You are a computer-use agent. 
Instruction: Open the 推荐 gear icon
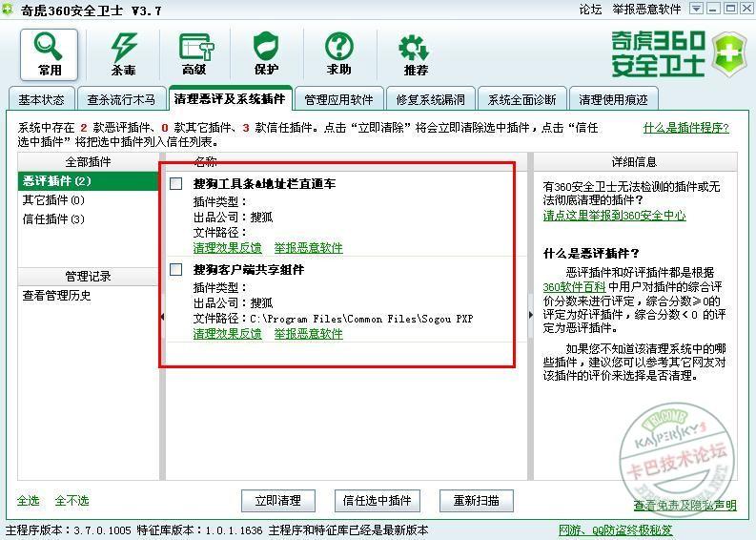coord(415,54)
